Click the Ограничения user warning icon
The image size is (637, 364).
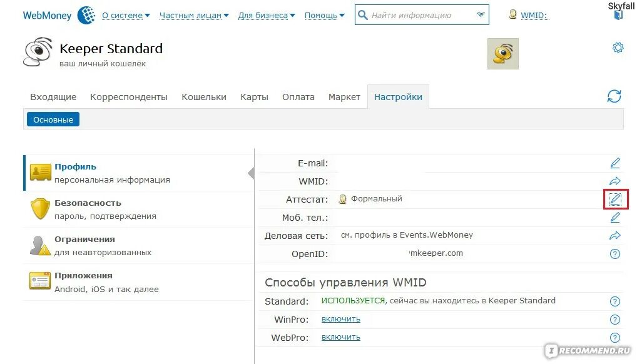coord(40,245)
